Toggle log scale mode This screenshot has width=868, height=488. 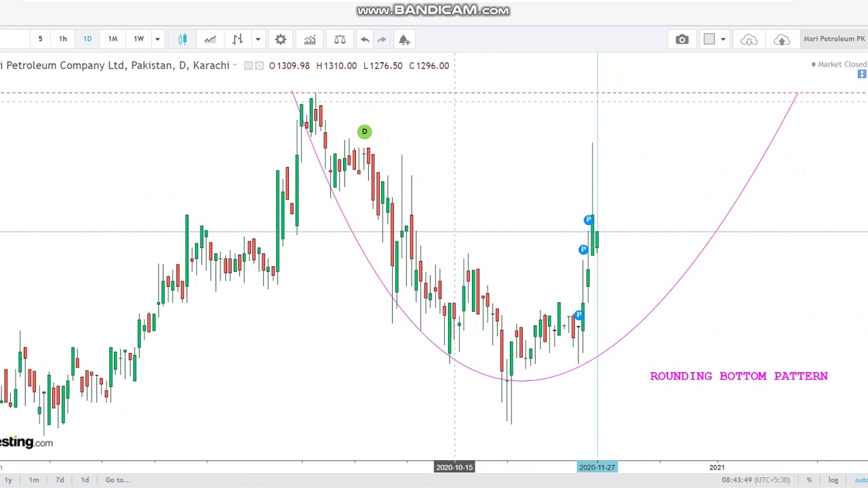pyautogui.click(x=833, y=480)
